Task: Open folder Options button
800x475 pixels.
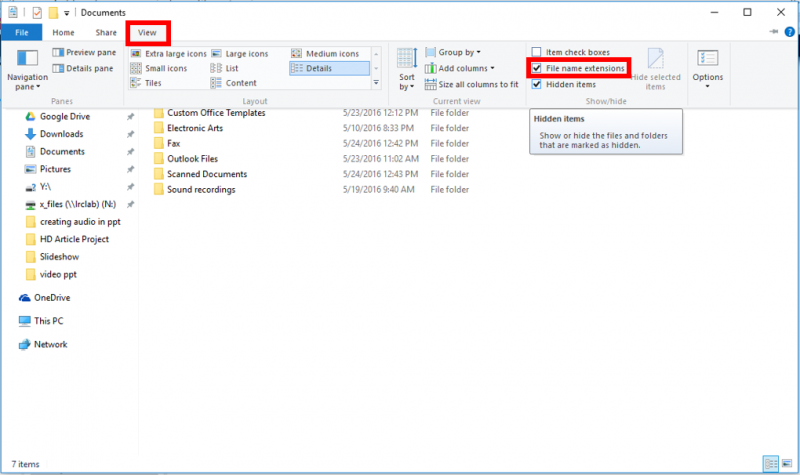Action: [707, 68]
